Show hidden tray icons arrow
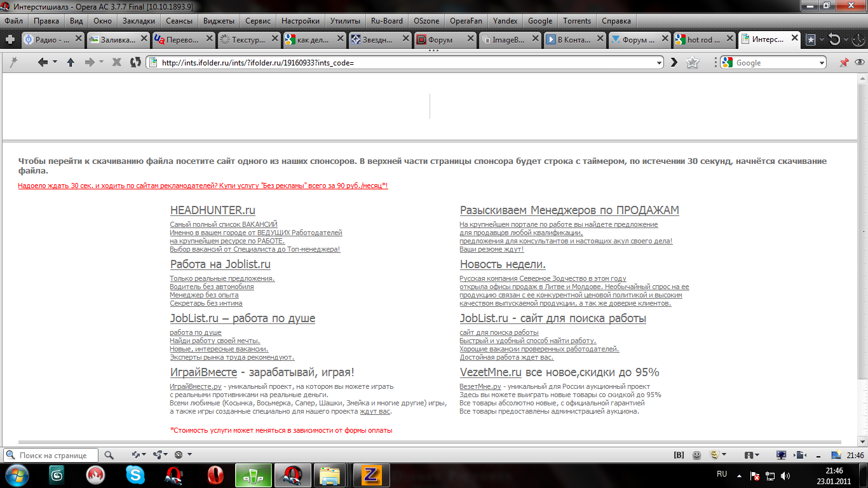 (739, 475)
